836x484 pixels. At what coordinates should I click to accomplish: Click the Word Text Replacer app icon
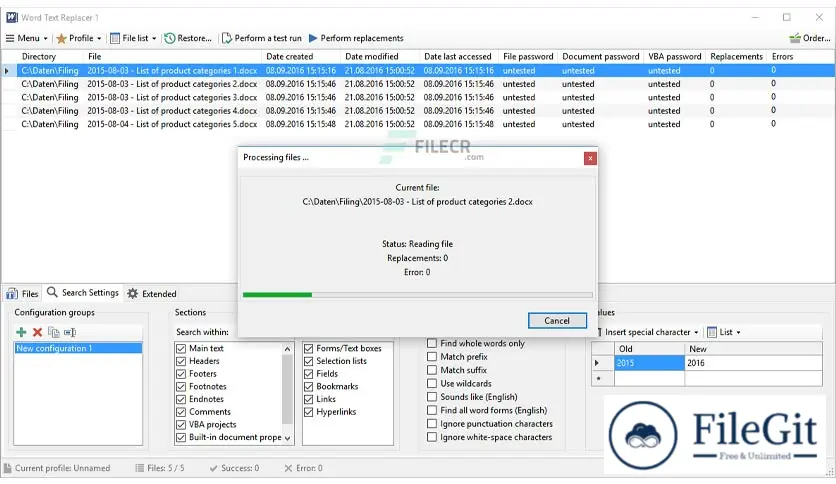coord(12,17)
